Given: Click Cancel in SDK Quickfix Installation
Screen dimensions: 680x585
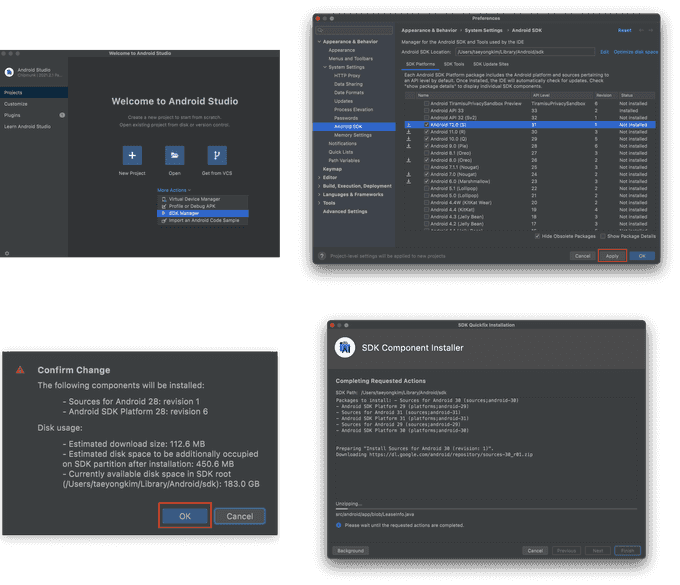Looking at the screenshot, I should (535, 551).
